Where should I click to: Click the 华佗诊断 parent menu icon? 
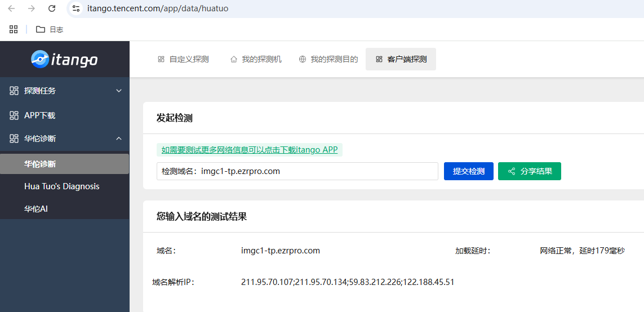tap(14, 139)
